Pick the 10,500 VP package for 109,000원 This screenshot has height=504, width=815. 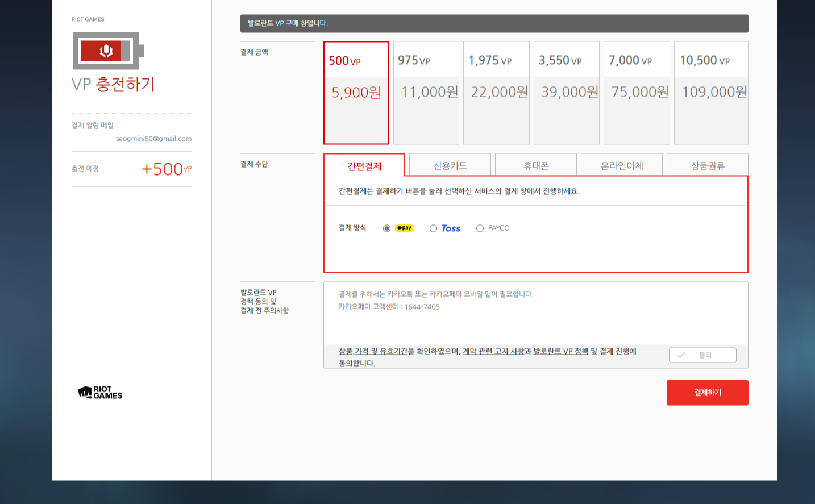click(711, 93)
